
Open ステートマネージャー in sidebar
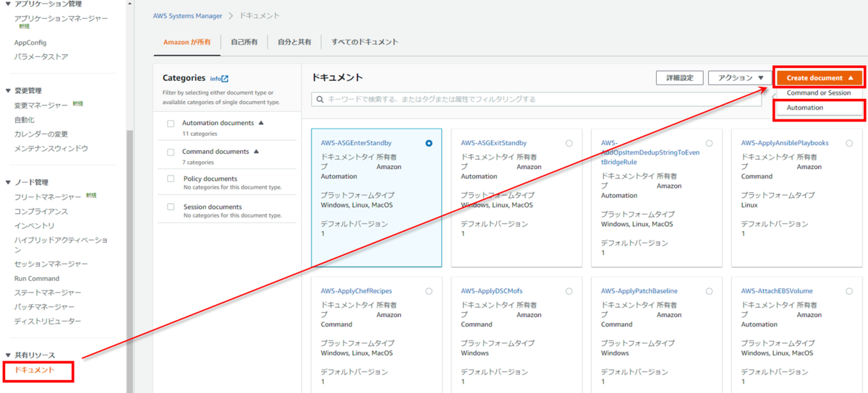click(x=48, y=293)
